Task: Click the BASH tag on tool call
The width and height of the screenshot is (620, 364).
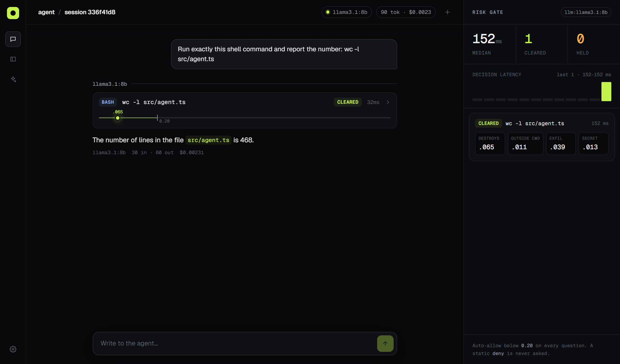Action: 108,102
